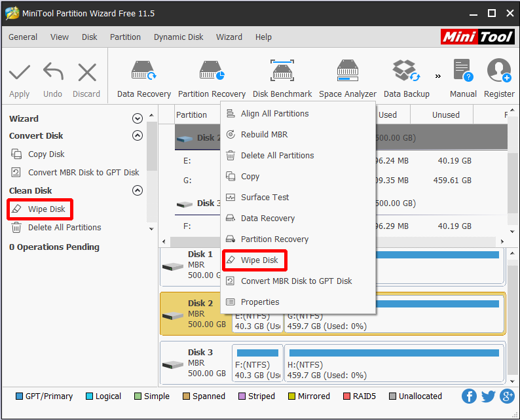Choose Partition Recovery in context menu
520x420 pixels.
(298, 239)
